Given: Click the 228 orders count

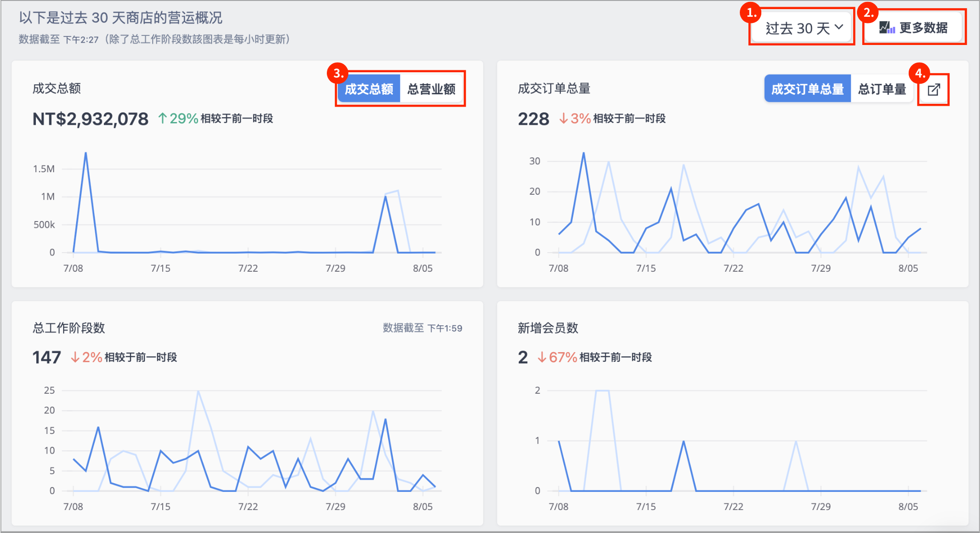Looking at the screenshot, I should 534,119.
